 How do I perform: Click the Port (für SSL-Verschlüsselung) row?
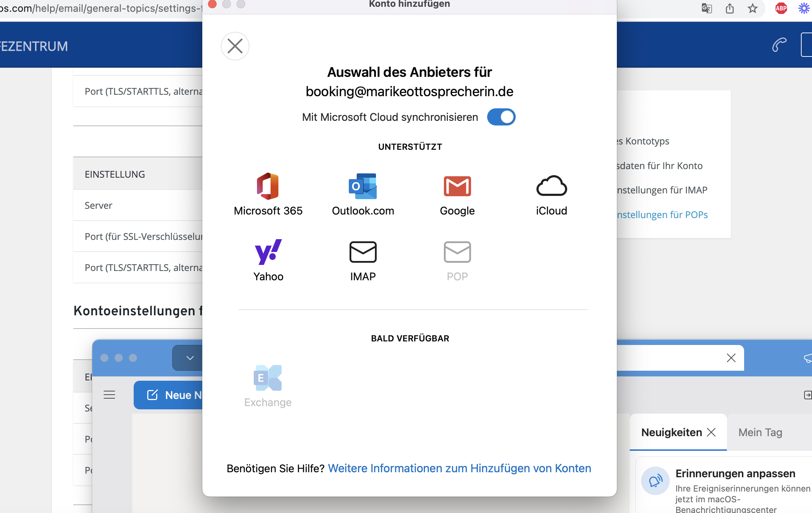pyautogui.click(x=138, y=236)
